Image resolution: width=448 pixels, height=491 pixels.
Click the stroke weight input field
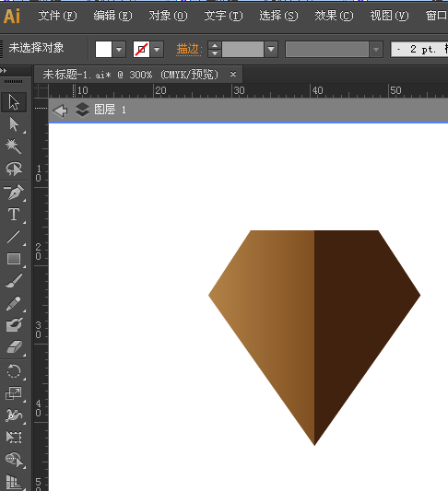[242, 49]
